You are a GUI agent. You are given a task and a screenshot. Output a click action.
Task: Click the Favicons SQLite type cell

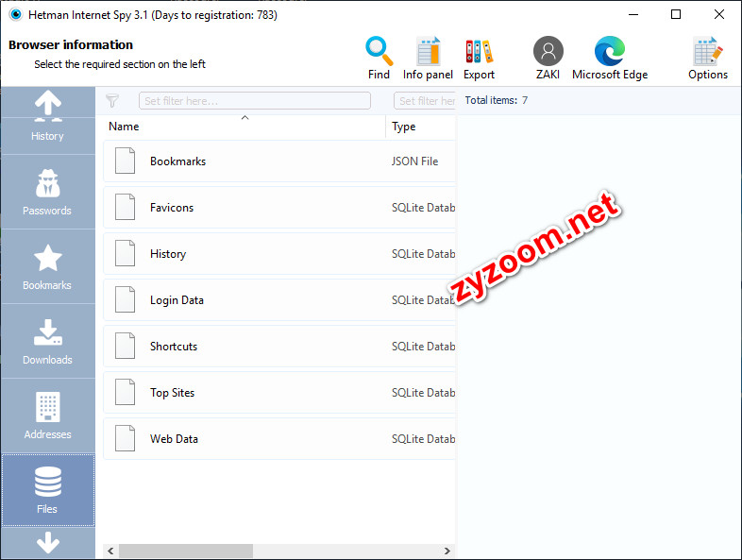tap(424, 208)
